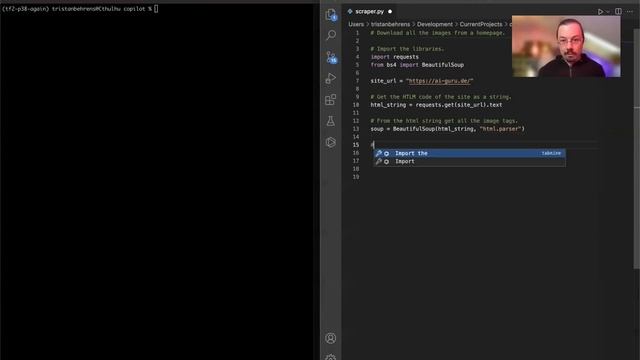Split the editor to the right
640x360 pixels.
pyautogui.click(x=618, y=11)
